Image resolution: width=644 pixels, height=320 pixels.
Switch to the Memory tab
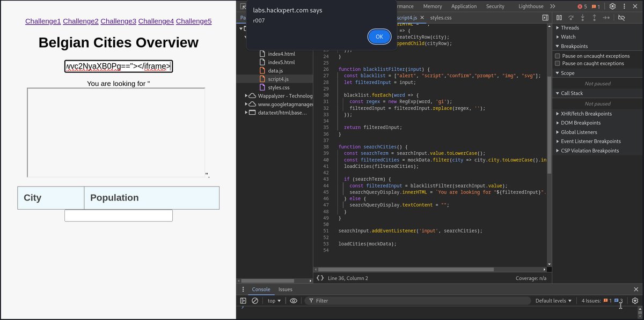point(433,6)
